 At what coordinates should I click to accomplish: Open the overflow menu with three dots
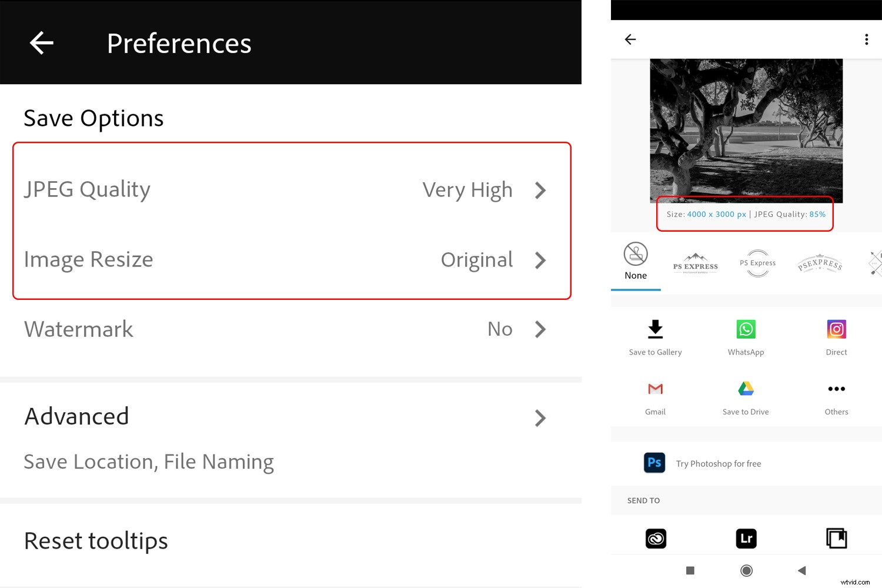[866, 39]
